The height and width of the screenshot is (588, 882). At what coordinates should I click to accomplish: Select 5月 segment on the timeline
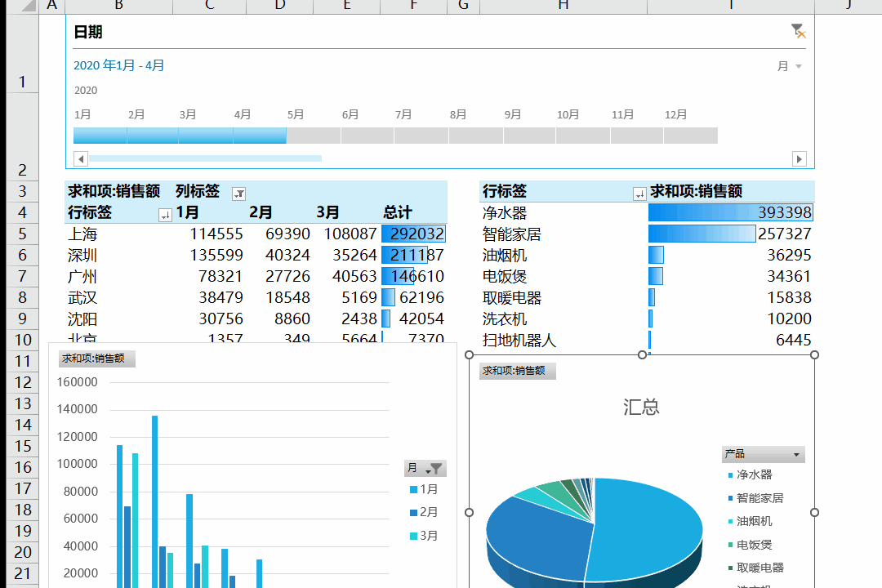click(313, 136)
